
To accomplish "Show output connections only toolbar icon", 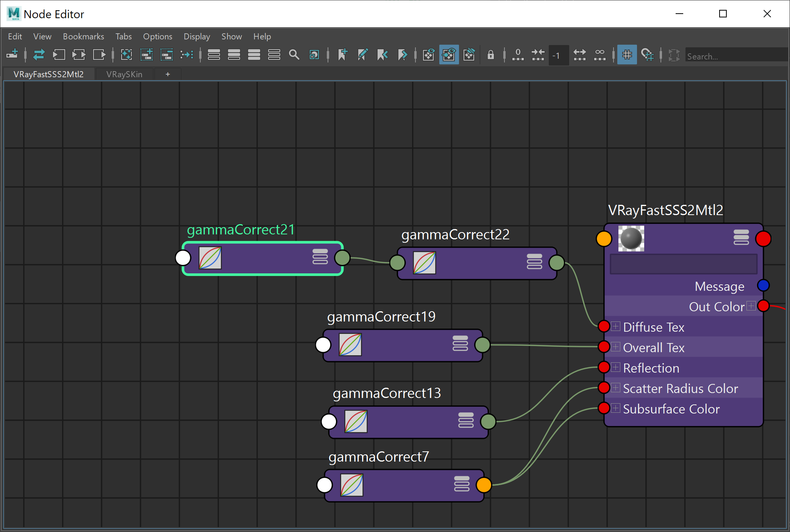I will pos(99,55).
